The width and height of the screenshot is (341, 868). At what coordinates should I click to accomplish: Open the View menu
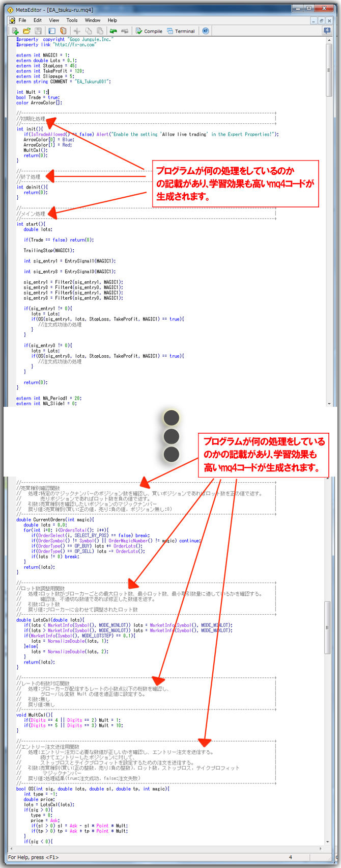point(54,20)
